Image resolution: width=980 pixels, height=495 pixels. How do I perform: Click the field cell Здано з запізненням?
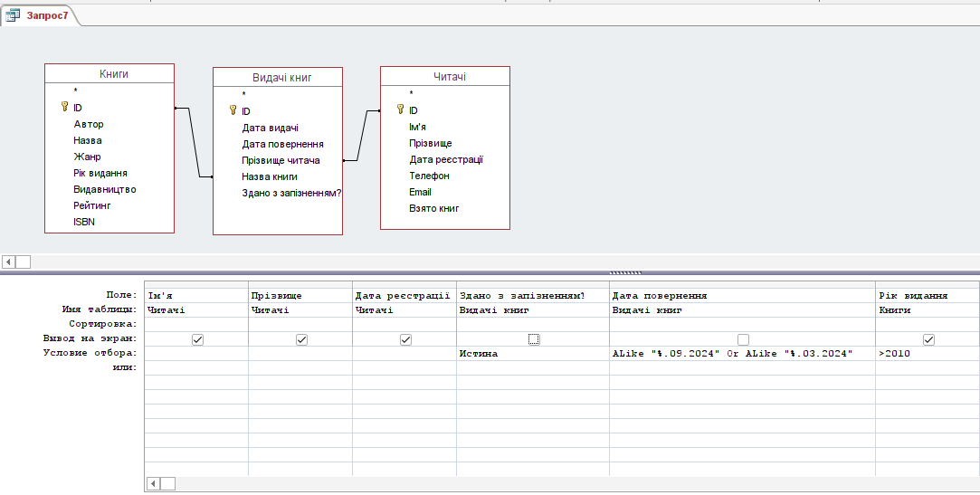(532, 295)
